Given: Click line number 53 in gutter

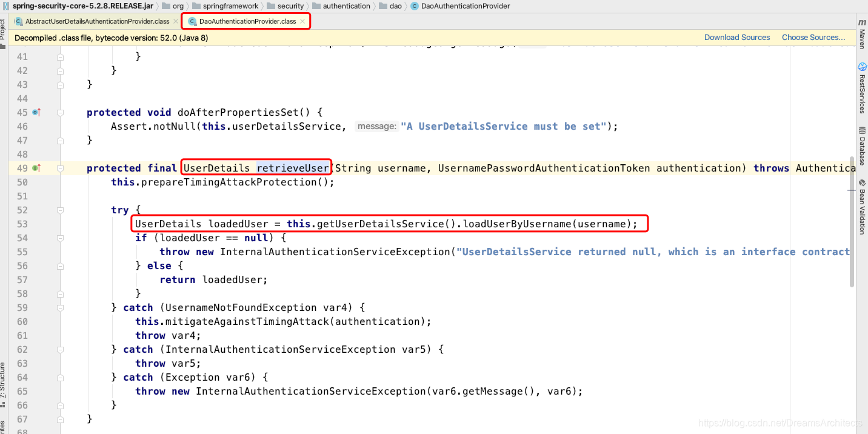Looking at the screenshot, I should pos(22,224).
